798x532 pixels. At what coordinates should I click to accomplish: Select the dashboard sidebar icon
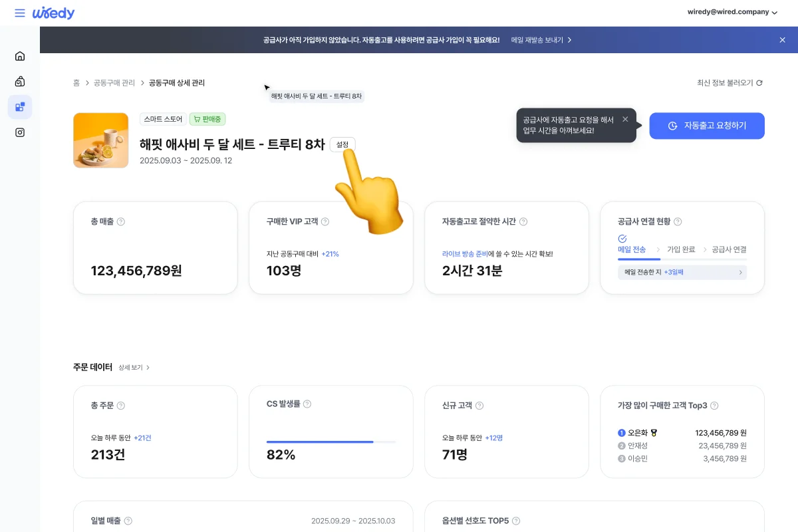20,107
